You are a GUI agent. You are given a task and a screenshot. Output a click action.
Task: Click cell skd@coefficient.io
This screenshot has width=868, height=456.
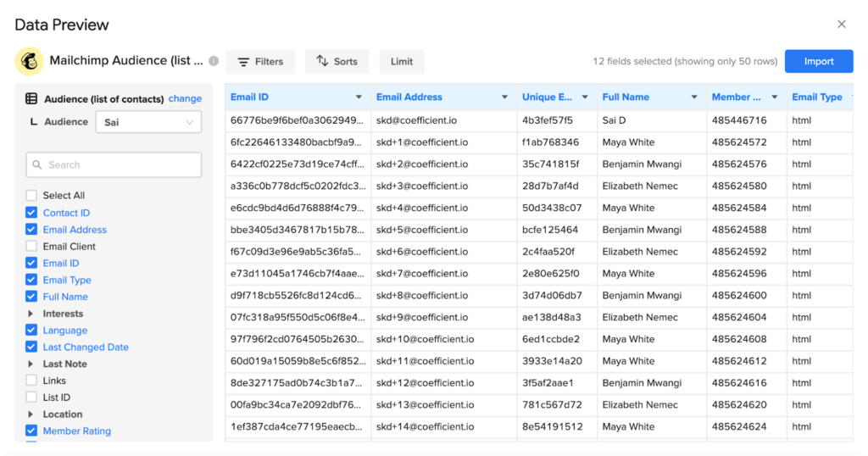(x=444, y=120)
